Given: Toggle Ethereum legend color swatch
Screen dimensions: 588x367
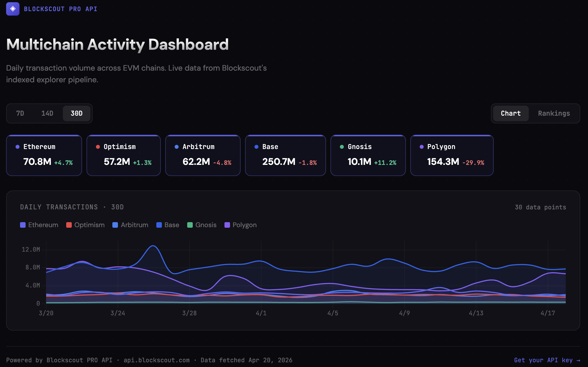Looking at the screenshot, I should (23, 225).
